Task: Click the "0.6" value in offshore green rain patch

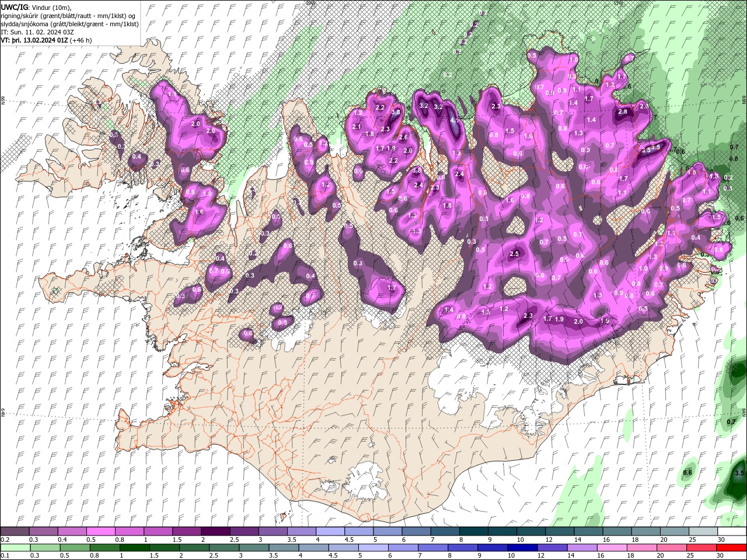Action: [687, 473]
